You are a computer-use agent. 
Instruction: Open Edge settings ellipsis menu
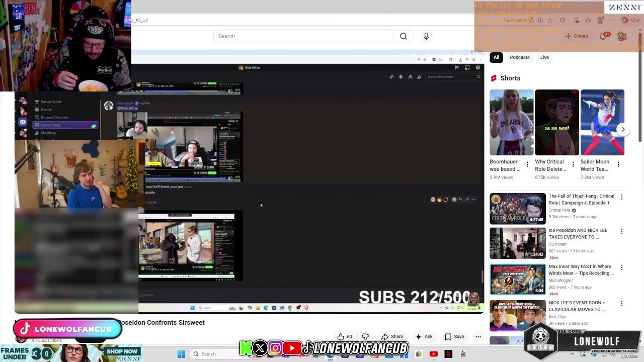click(x=612, y=20)
